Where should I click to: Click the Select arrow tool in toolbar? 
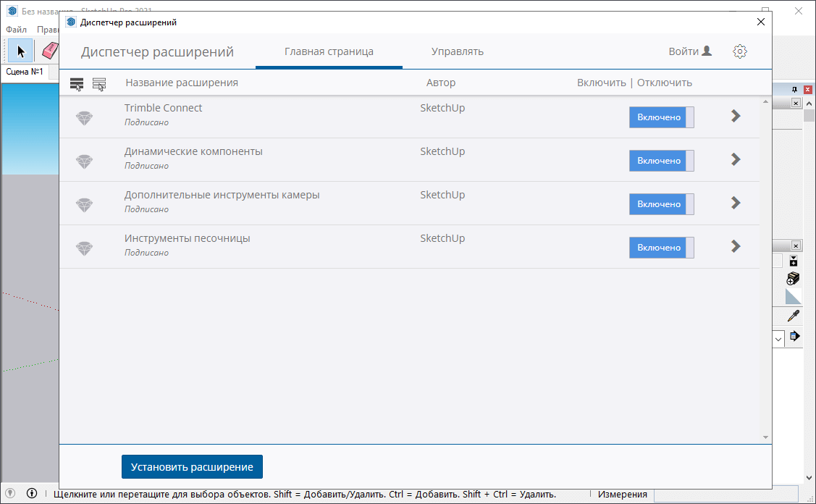tap(21, 51)
